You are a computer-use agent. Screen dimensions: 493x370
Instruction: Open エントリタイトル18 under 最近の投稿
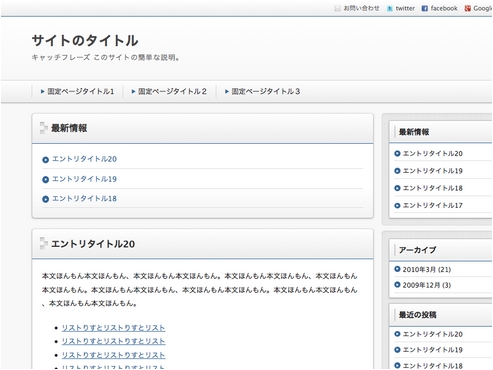(x=433, y=366)
